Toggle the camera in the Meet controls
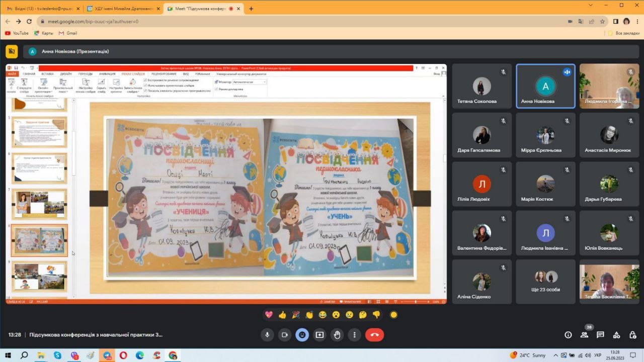 point(285,335)
